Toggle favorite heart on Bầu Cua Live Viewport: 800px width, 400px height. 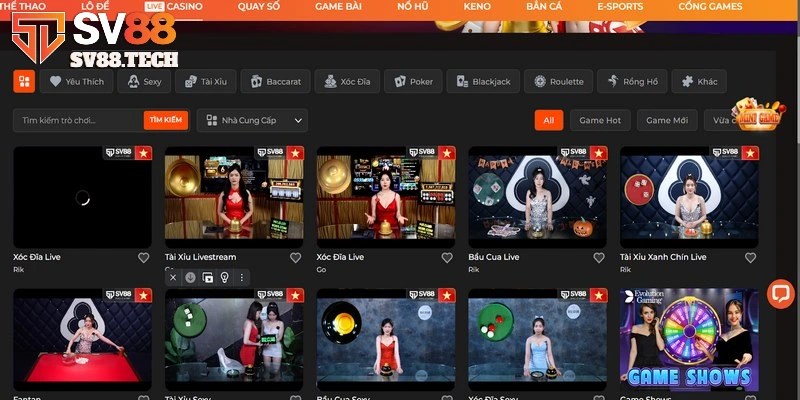point(599,257)
